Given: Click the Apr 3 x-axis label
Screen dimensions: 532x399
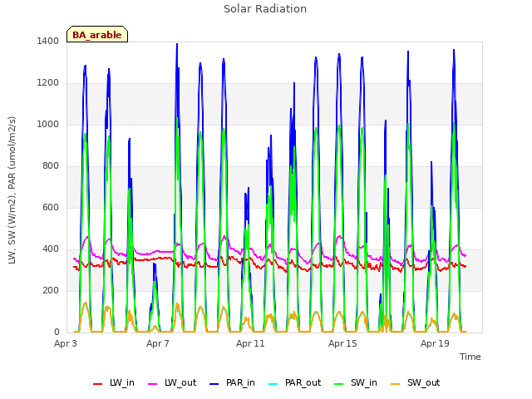Looking at the screenshot, I should [x=66, y=343].
